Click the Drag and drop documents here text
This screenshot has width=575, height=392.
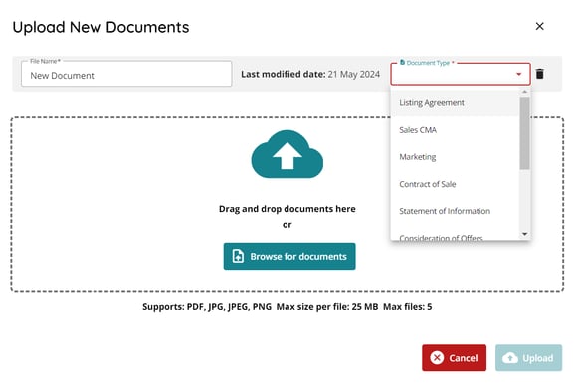287,209
